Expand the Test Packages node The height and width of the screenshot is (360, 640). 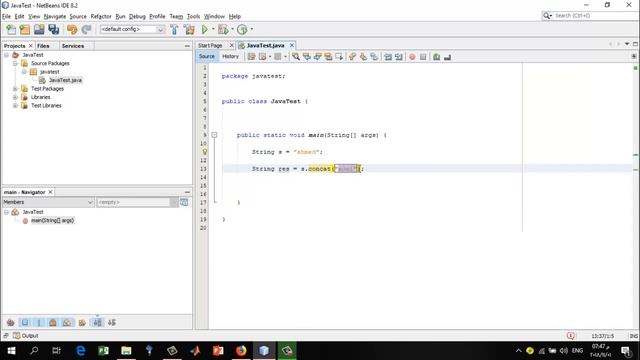(15, 89)
